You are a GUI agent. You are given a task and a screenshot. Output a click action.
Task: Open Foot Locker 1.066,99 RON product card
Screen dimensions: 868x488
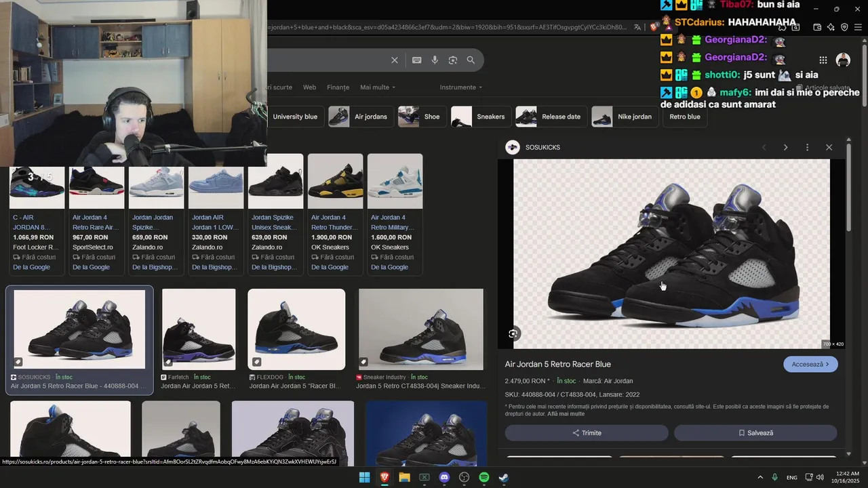(x=37, y=220)
